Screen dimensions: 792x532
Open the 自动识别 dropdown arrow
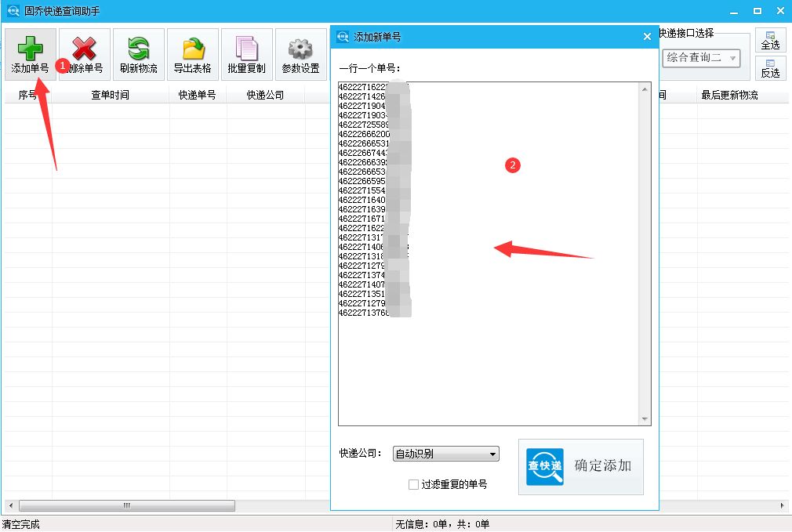coord(493,454)
